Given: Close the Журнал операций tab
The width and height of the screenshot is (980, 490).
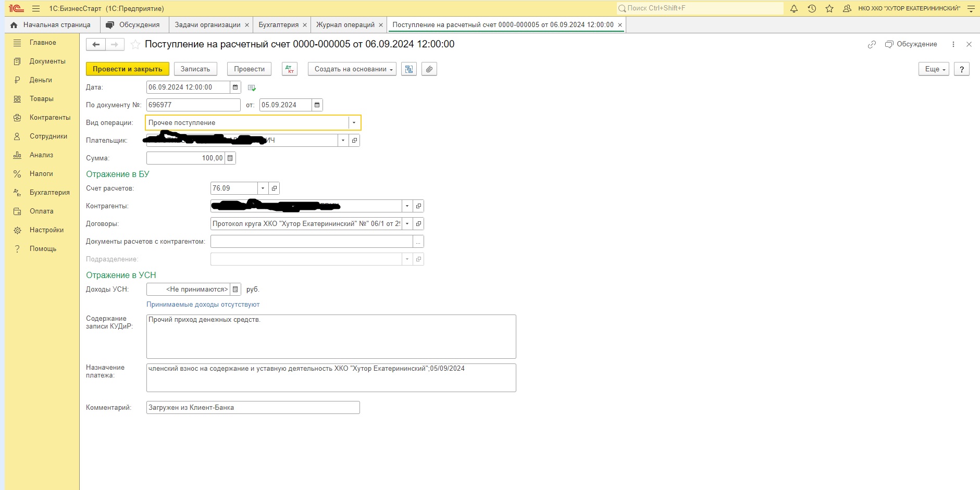Looking at the screenshot, I should point(381,25).
